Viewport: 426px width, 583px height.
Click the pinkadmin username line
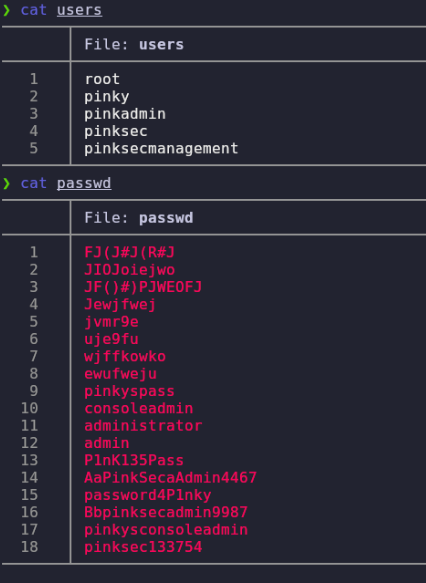point(125,114)
